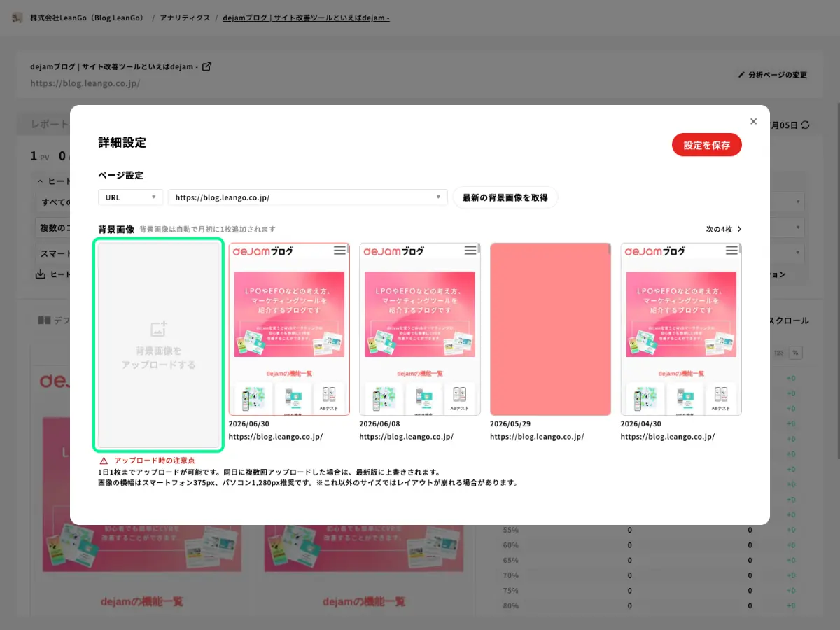Click the % toggle button in background page

(x=795, y=353)
